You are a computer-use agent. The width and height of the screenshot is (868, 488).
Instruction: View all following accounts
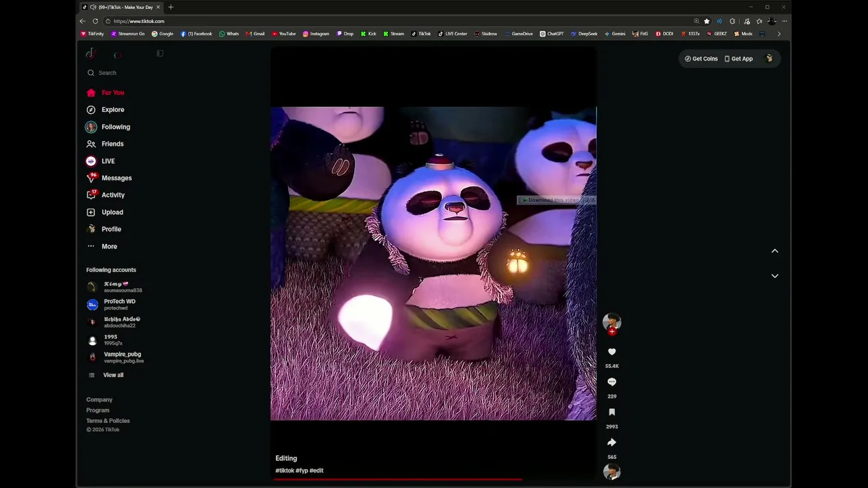click(x=106, y=375)
